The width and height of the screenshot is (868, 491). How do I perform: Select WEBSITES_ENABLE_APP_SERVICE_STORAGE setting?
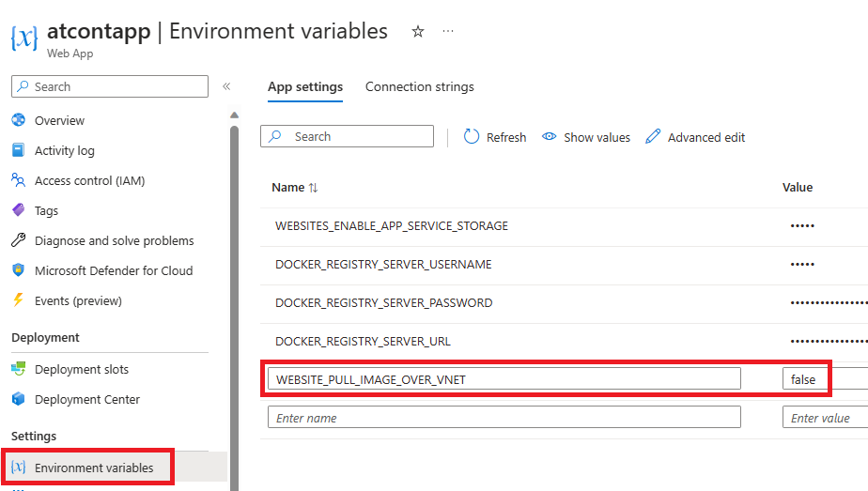[392, 225]
